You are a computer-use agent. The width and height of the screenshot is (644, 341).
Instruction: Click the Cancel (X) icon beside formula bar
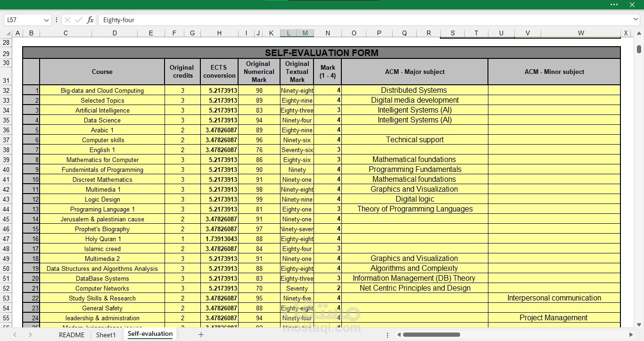tap(67, 20)
